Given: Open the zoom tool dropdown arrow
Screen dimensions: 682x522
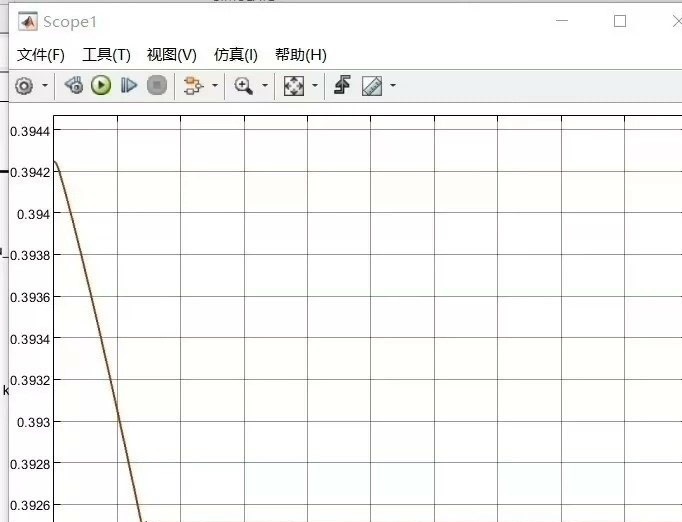Looking at the screenshot, I should point(265,85).
